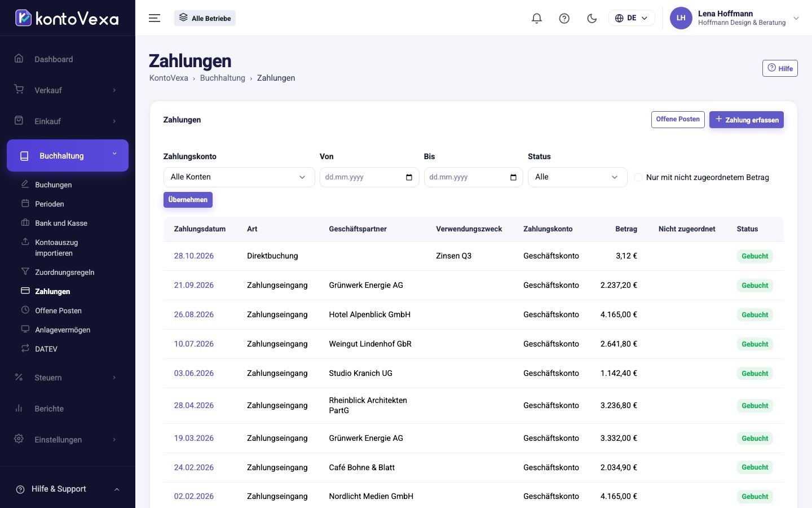Open the notifications bell
This screenshot has width=812, height=508.
coord(537,18)
